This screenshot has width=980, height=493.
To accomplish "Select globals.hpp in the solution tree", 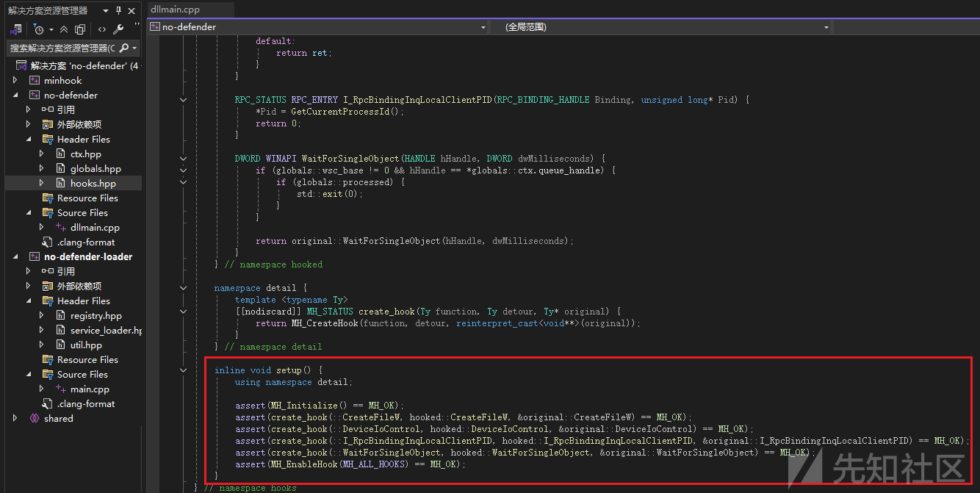I will [x=96, y=168].
